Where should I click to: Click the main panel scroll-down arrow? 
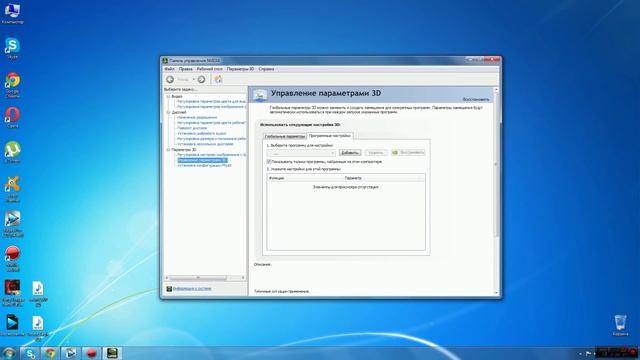[x=496, y=293]
